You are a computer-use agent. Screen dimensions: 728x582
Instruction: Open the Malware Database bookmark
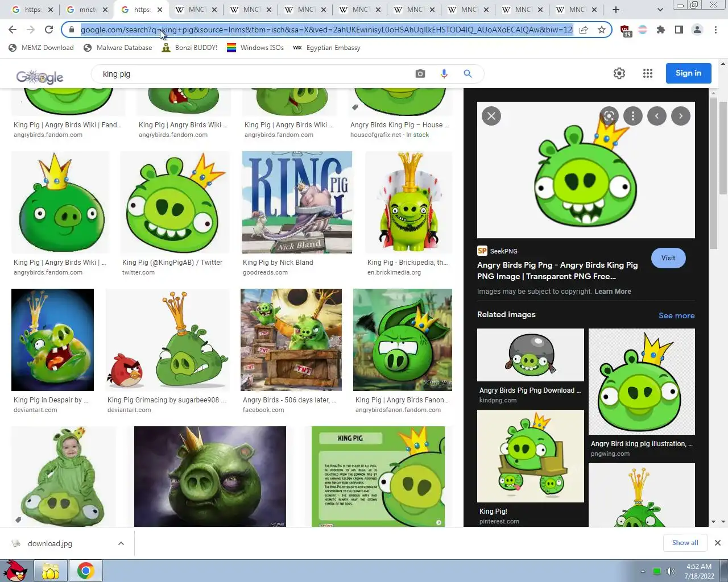click(x=118, y=48)
